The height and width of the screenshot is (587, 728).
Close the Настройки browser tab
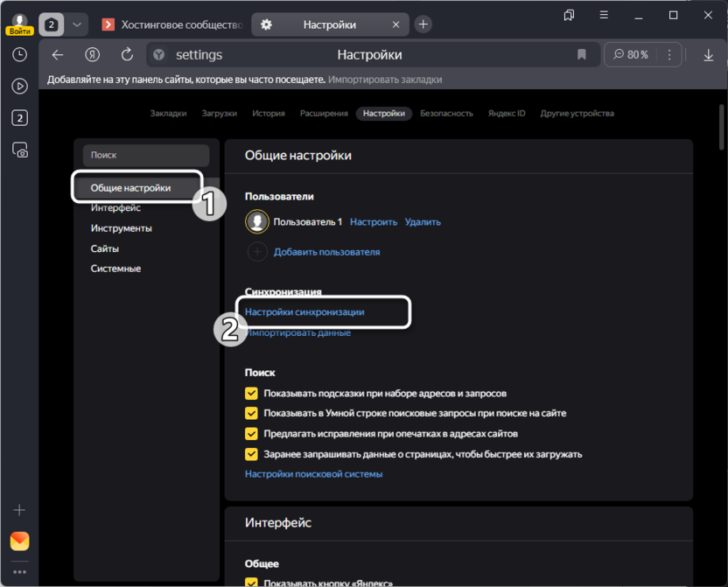coord(395,24)
